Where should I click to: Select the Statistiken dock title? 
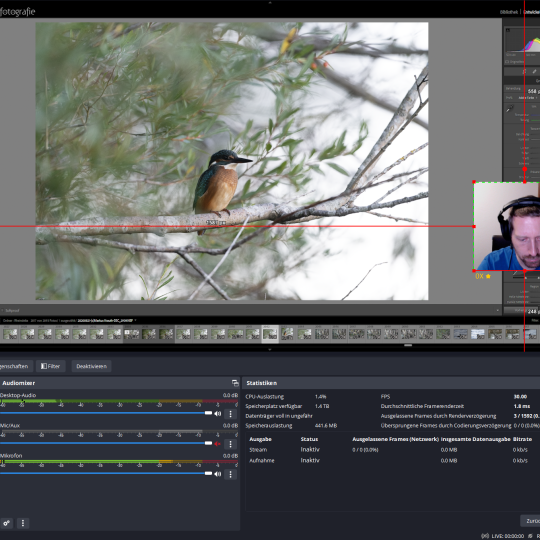[x=262, y=383]
